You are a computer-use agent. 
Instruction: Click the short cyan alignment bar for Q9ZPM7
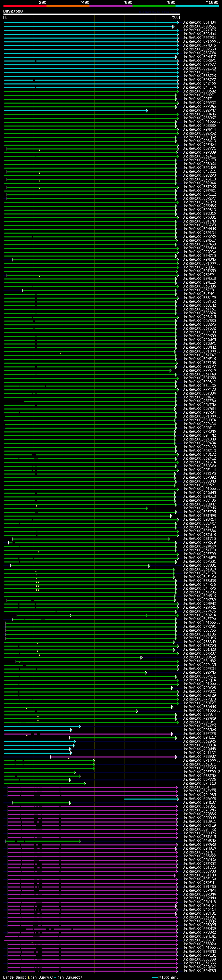coord(76,111)
